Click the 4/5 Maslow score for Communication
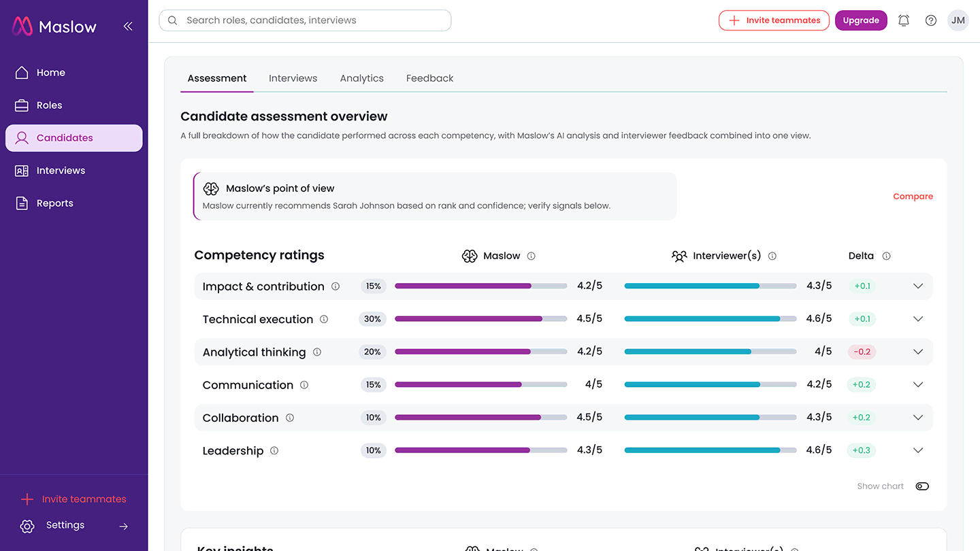 593,385
